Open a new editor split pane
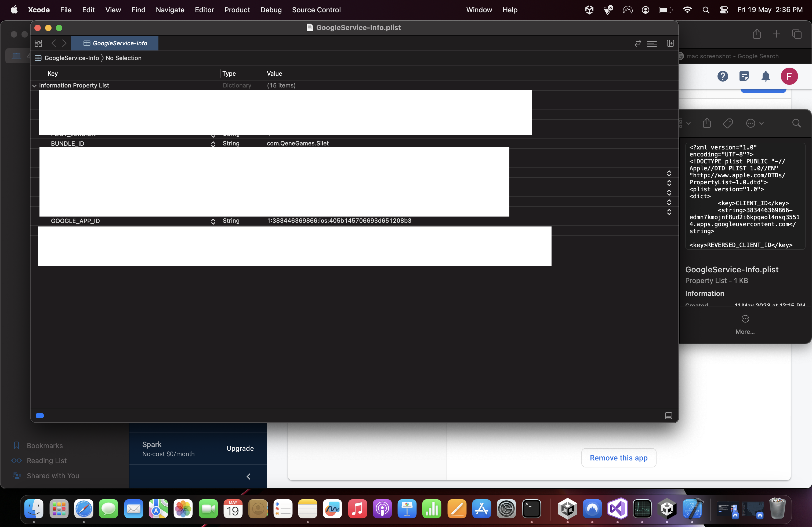812x527 pixels. coord(670,43)
